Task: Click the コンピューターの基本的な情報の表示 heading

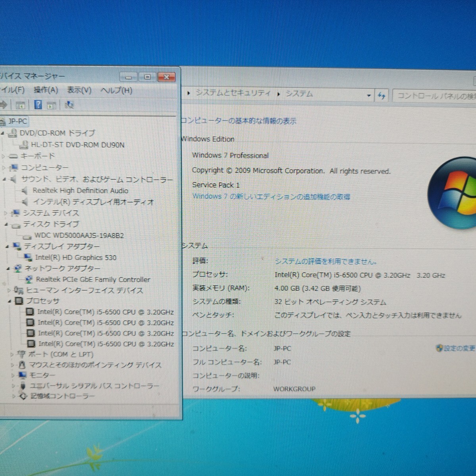Action: coord(238,121)
